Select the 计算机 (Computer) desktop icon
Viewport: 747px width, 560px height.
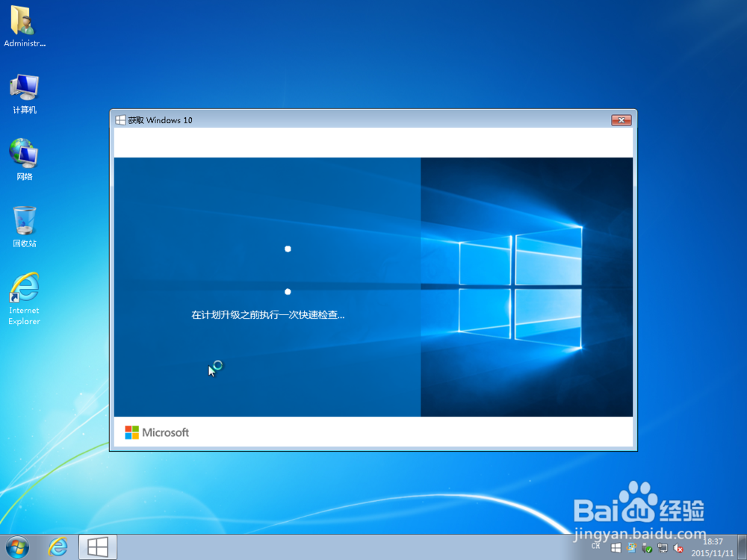[25, 94]
